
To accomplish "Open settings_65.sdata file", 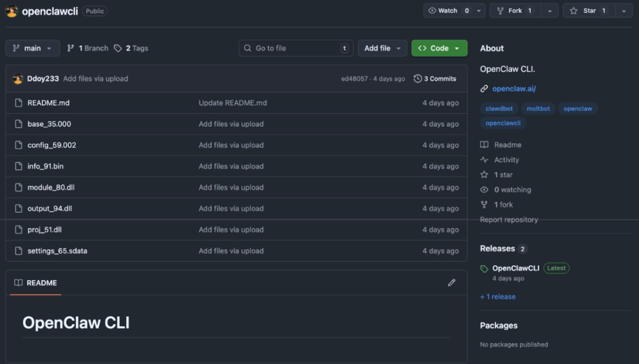I will tap(57, 251).
